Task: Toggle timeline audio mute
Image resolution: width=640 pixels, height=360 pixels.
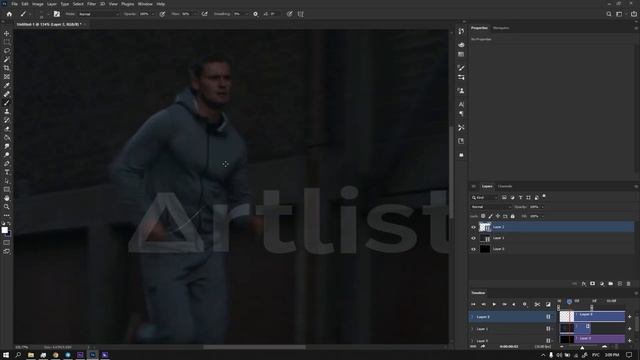Action: click(x=514, y=304)
